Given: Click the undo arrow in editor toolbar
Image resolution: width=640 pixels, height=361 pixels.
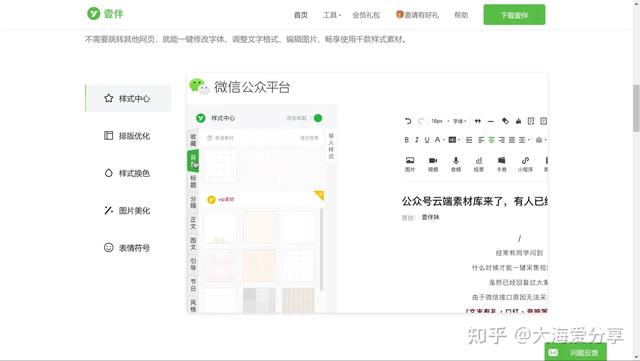Looking at the screenshot, I should click(x=408, y=121).
